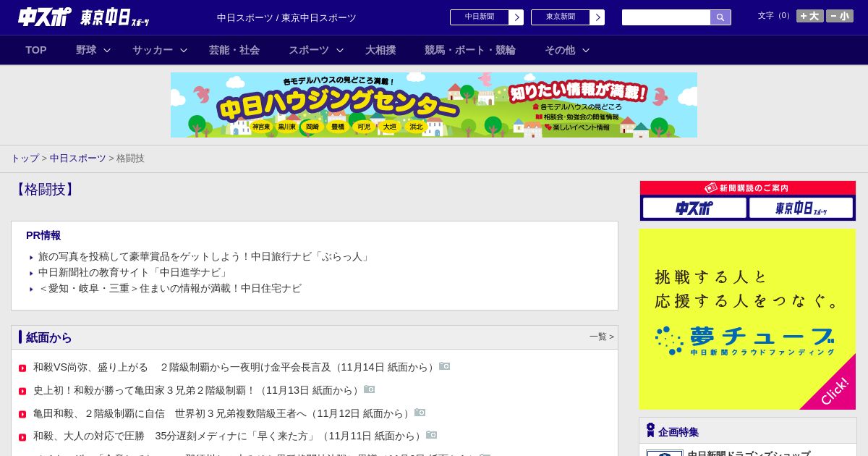Viewport: 868px width, 456px height.
Task: Click the 中日ハウジングセンター banner ad
Action: pos(434,105)
